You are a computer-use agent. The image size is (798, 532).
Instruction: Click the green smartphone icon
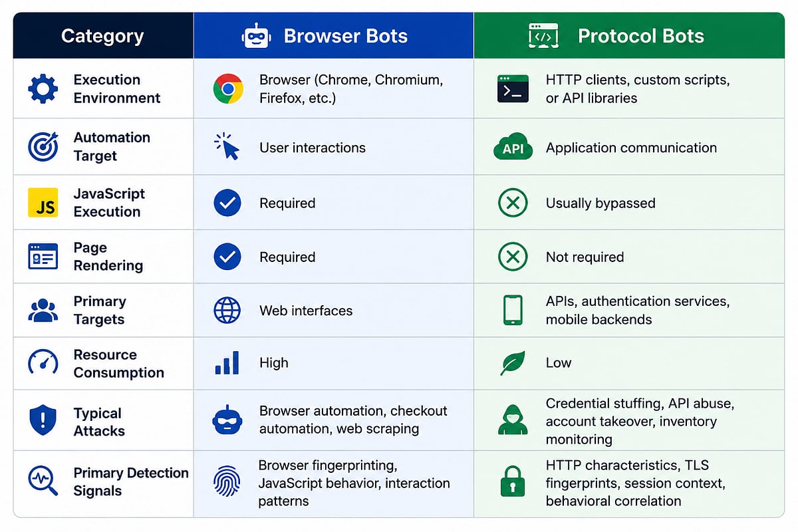click(513, 311)
